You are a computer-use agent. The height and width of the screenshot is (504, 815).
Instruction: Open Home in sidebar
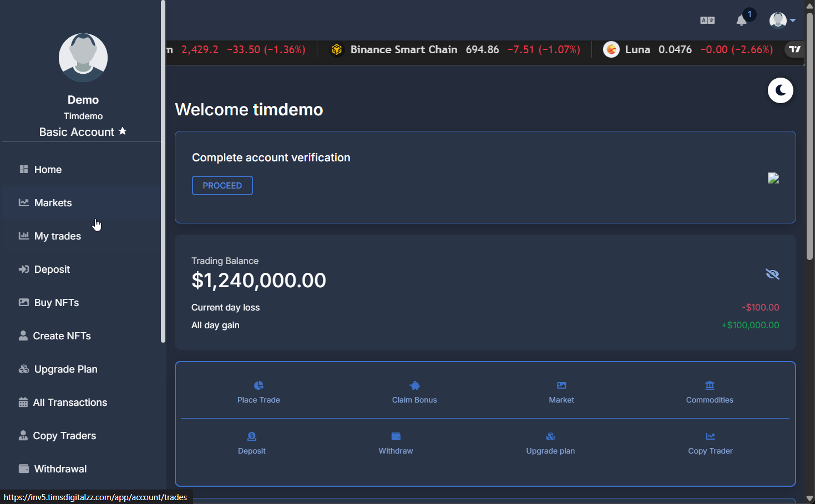(82, 170)
